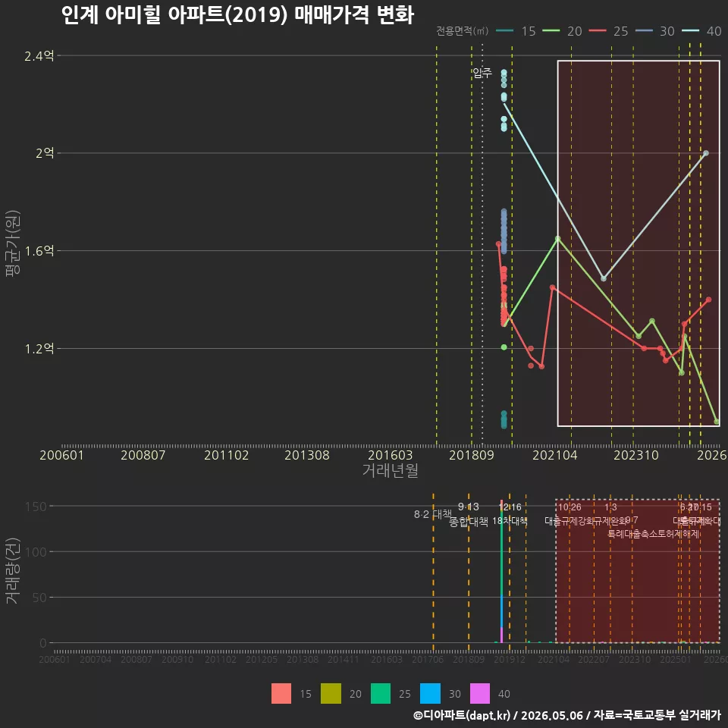
Task: Click the blue 30 swatch in bottom legend
Action: (x=431, y=694)
